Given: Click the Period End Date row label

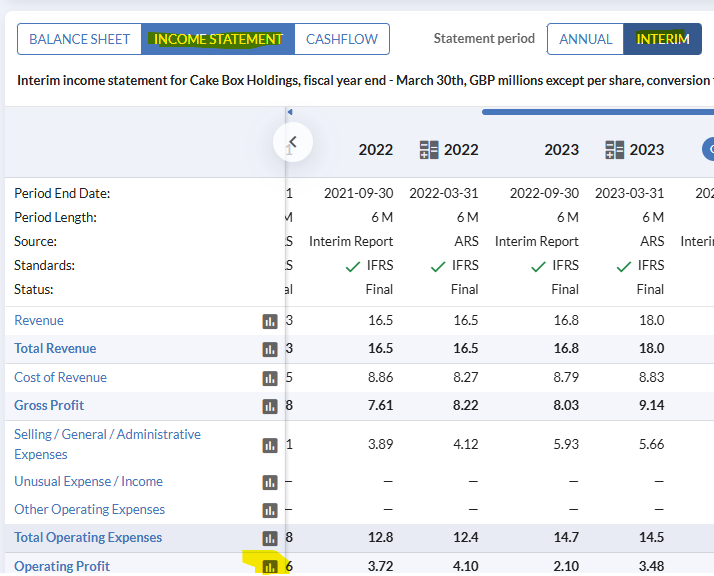Looking at the screenshot, I should (x=62, y=194).
